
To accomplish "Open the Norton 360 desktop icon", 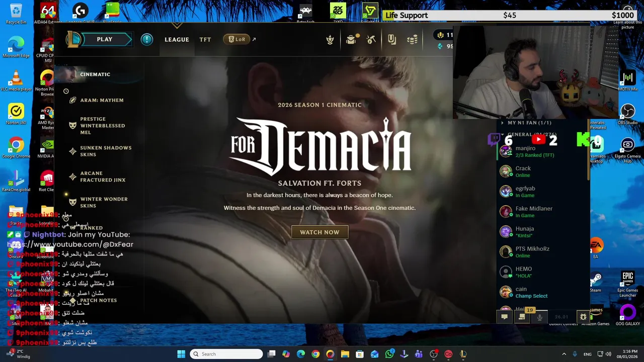I will coord(16,114).
